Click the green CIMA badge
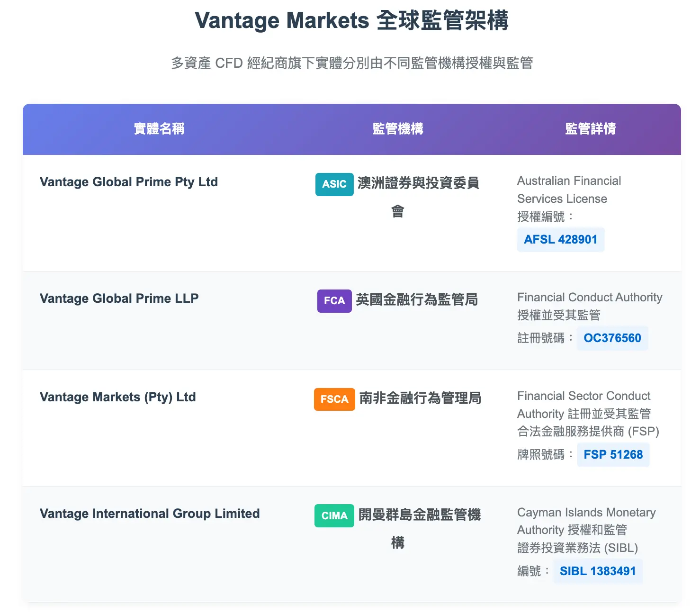 tap(334, 516)
